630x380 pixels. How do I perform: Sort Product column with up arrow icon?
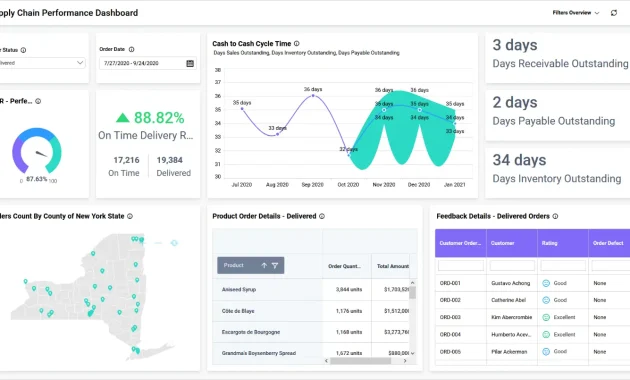[x=264, y=266]
